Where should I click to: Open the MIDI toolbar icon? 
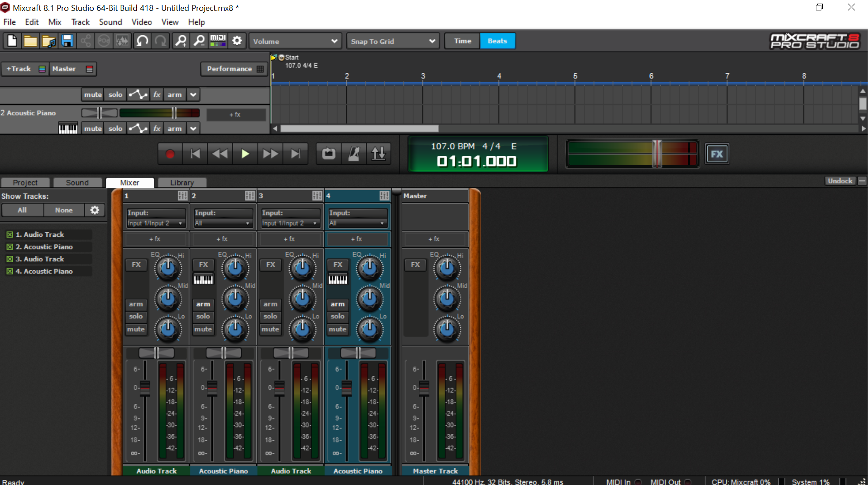click(218, 41)
